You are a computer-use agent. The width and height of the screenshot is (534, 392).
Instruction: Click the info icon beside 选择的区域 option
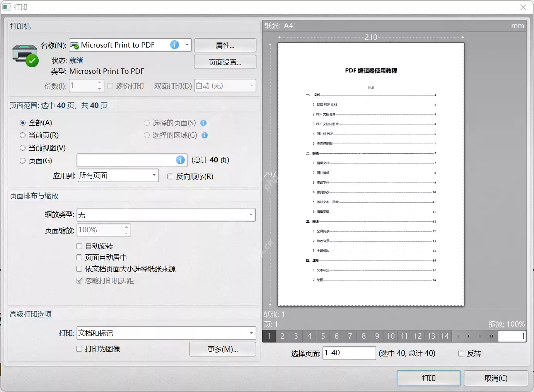click(x=205, y=135)
